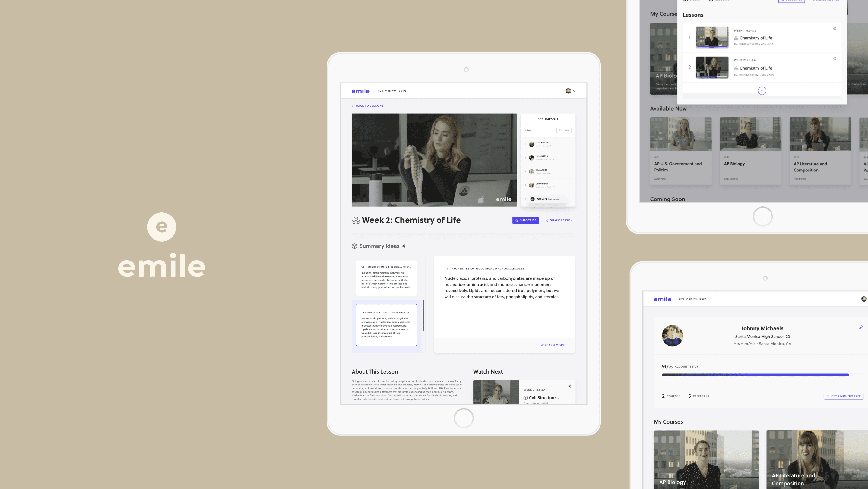Click the summary ideas list scrollbar
The width and height of the screenshot is (868, 489).
(423, 315)
